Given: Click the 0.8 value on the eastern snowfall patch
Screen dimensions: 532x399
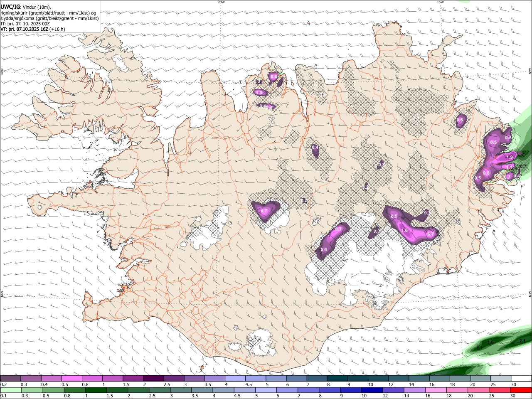Looking at the screenshot, I should (x=486, y=173).
